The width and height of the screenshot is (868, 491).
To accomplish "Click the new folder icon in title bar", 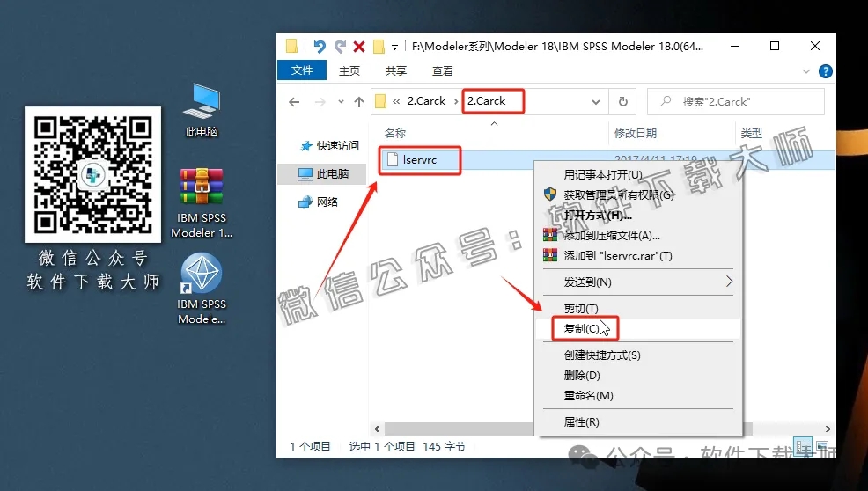I will coord(379,47).
